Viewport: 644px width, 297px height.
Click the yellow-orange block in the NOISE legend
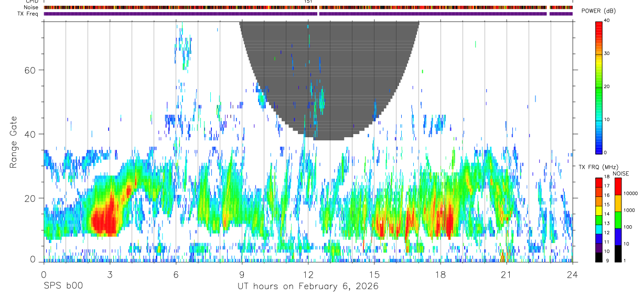point(618,203)
